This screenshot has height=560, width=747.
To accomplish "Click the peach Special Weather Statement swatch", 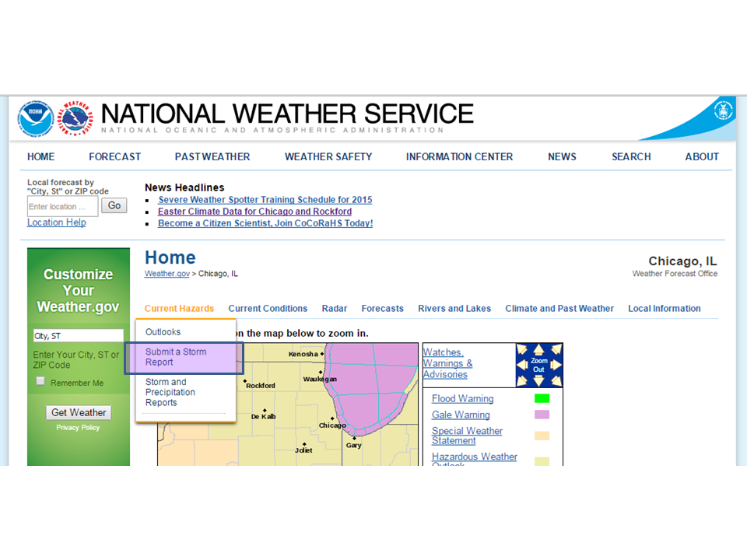I will (x=542, y=436).
